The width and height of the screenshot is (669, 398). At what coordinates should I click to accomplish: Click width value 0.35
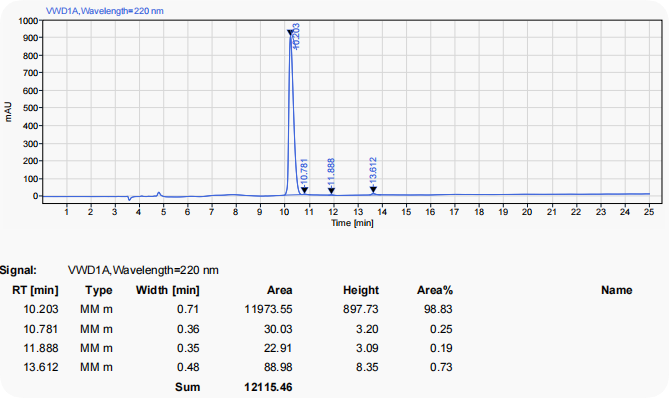pyautogui.click(x=188, y=348)
